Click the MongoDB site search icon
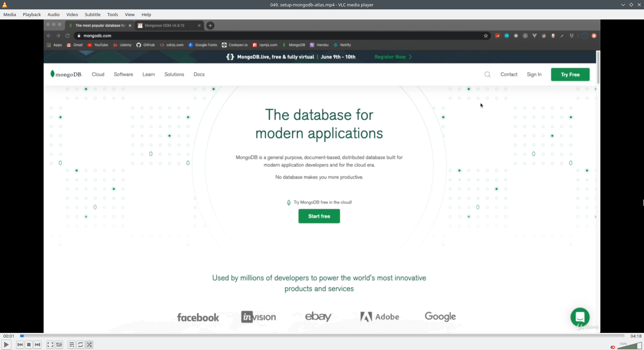This screenshot has width=644, height=350. coord(487,74)
